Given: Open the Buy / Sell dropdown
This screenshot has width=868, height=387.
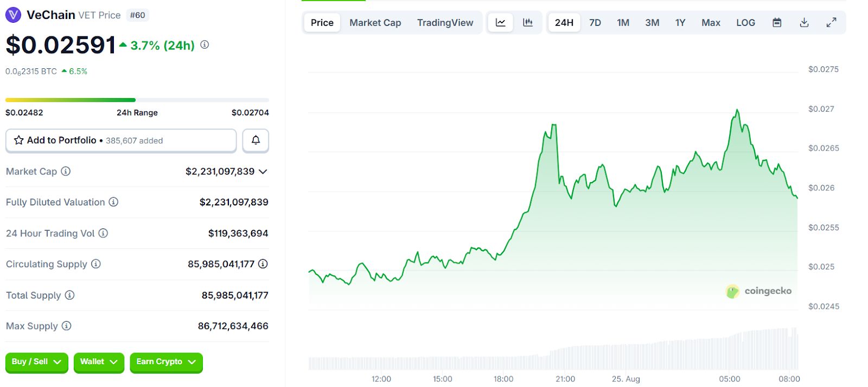Looking at the screenshot, I should (x=37, y=362).
